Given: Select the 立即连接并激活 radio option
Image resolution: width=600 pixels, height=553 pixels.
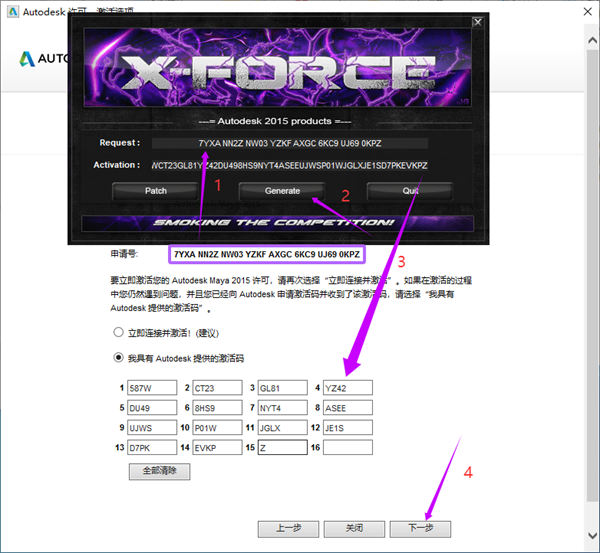Looking at the screenshot, I should coord(119,332).
